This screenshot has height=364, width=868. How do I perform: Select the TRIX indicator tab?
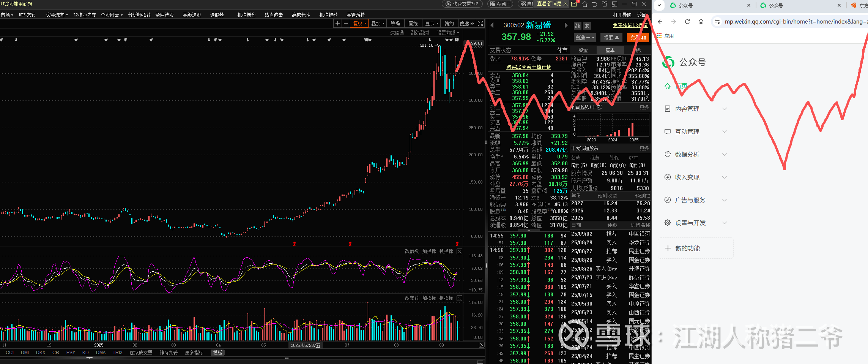click(118, 353)
